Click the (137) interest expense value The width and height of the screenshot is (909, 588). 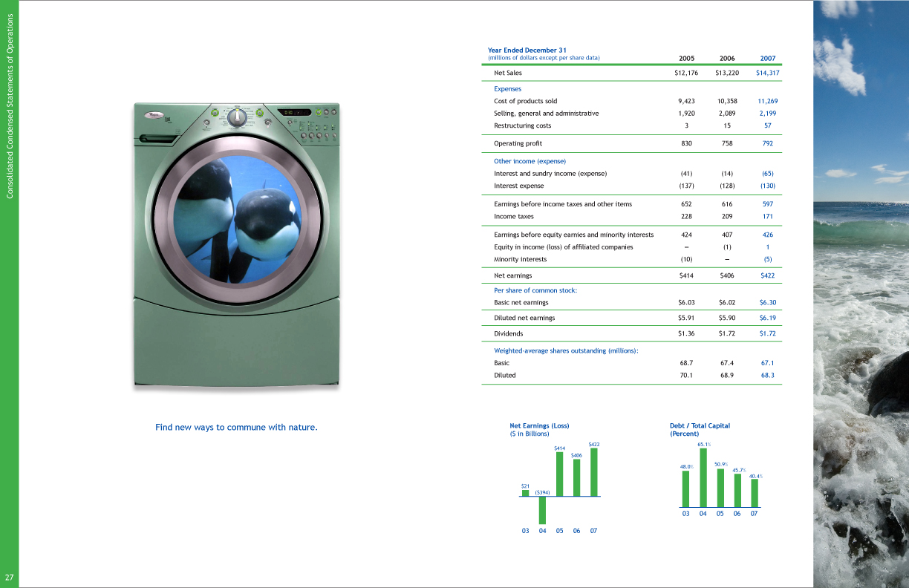687,186
